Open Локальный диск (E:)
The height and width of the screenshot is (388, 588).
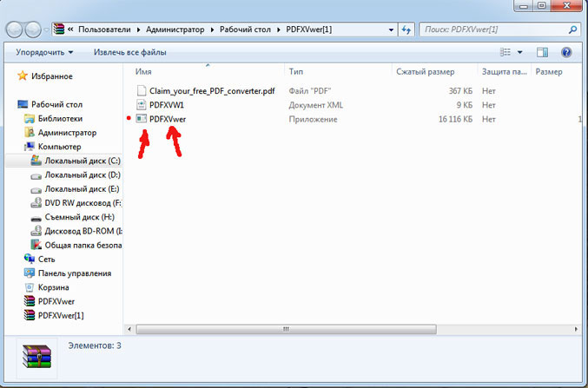(x=83, y=189)
